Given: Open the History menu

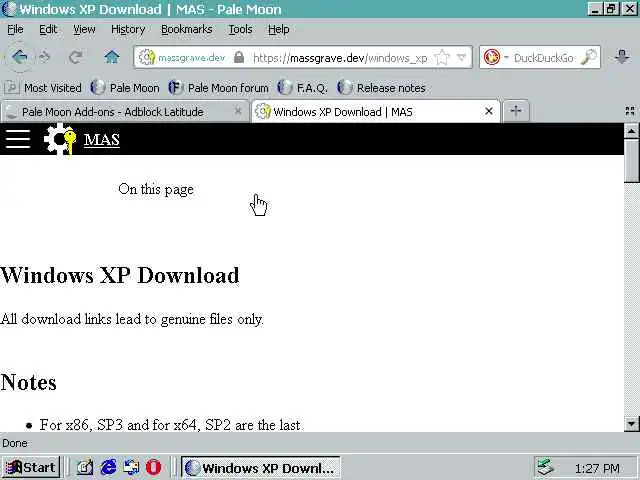Looking at the screenshot, I should 128,29.
